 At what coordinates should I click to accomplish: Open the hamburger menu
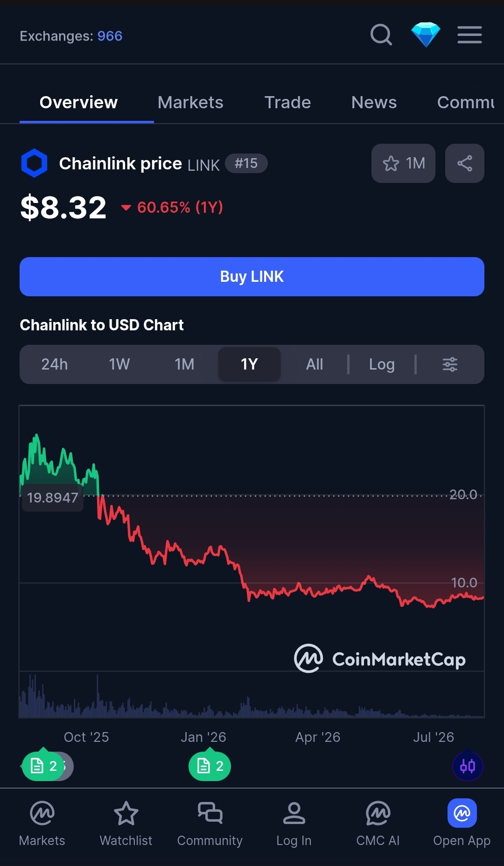tap(469, 35)
